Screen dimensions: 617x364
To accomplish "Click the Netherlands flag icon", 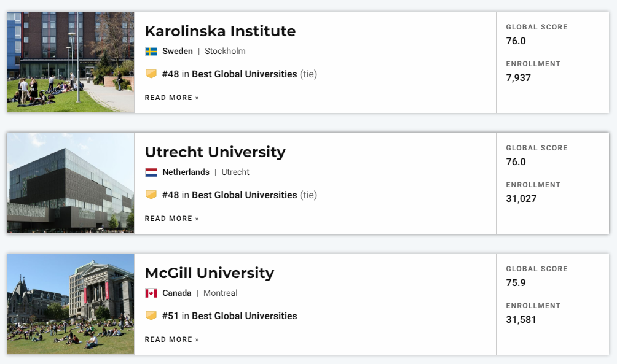I will click(151, 172).
